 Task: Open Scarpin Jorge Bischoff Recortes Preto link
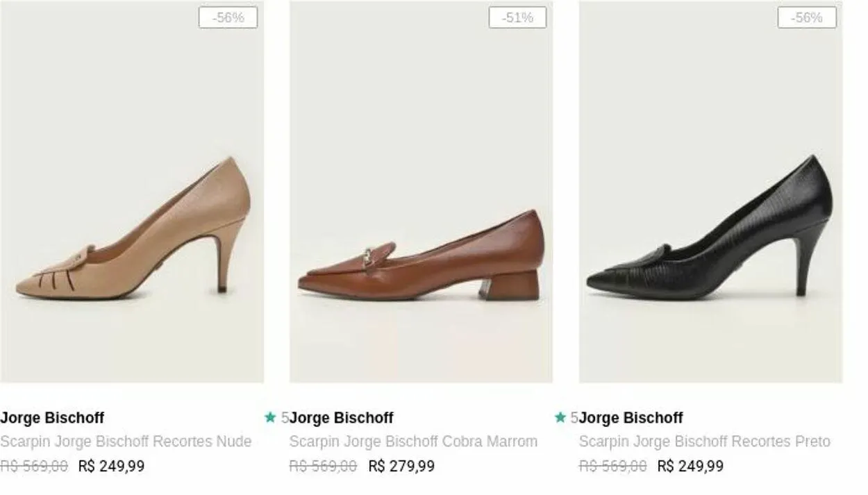tap(704, 442)
